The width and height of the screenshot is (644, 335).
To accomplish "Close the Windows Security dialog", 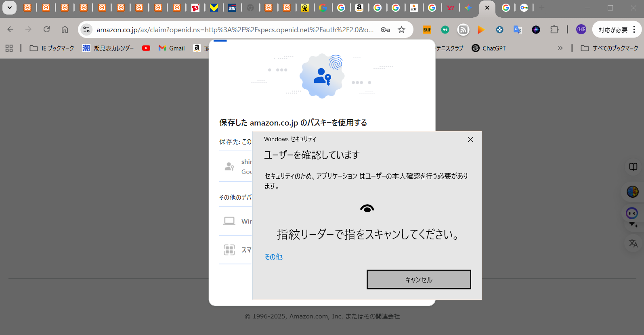I will point(470,140).
